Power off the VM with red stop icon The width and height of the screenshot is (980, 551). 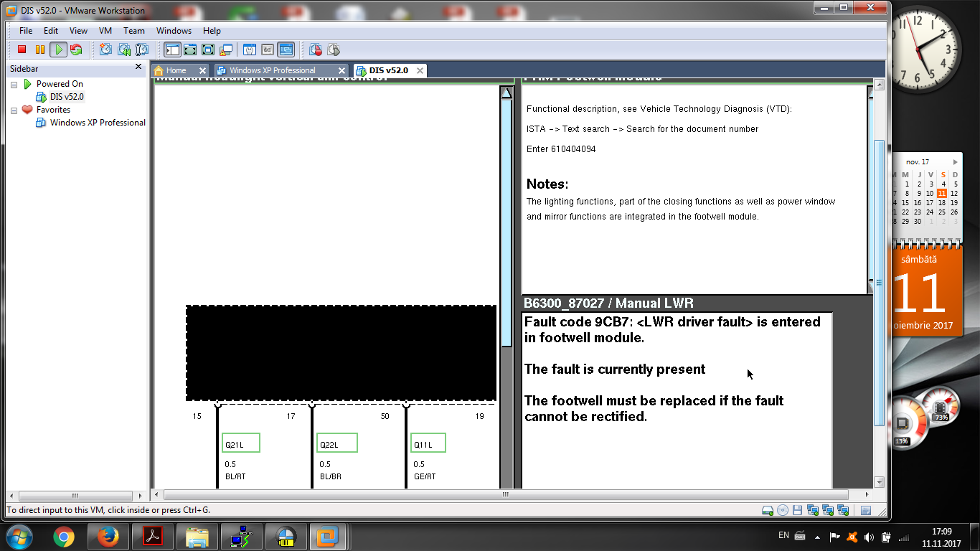(x=22, y=50)
